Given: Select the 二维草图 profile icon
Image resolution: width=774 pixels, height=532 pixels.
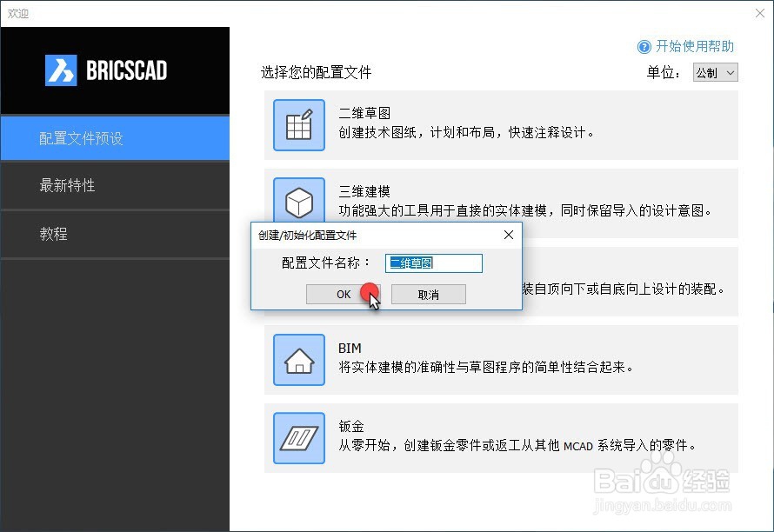Looking at the screenshot, I should (x=299, y=125).
